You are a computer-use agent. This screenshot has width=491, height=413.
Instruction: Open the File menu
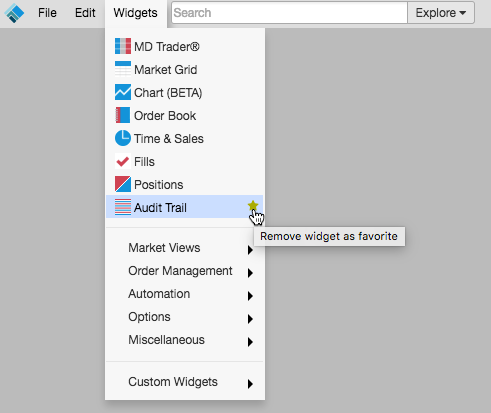pyautogui.click(x=47, y=13)
